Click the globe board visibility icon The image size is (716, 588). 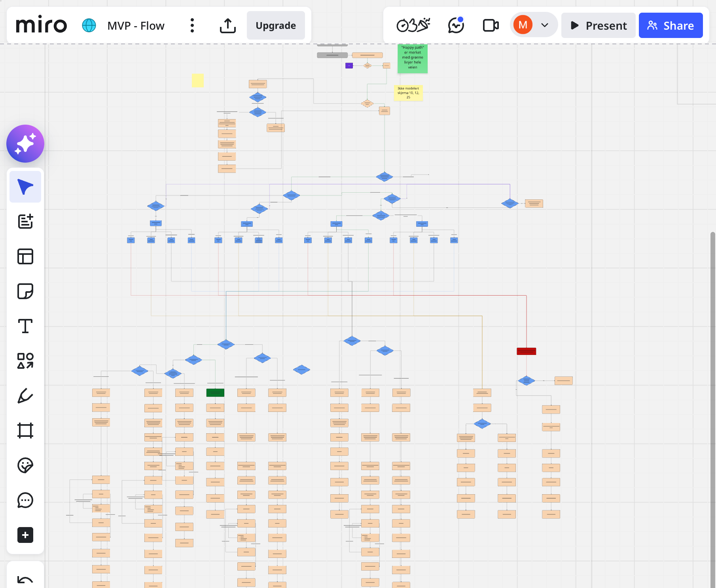coord(89,25)
